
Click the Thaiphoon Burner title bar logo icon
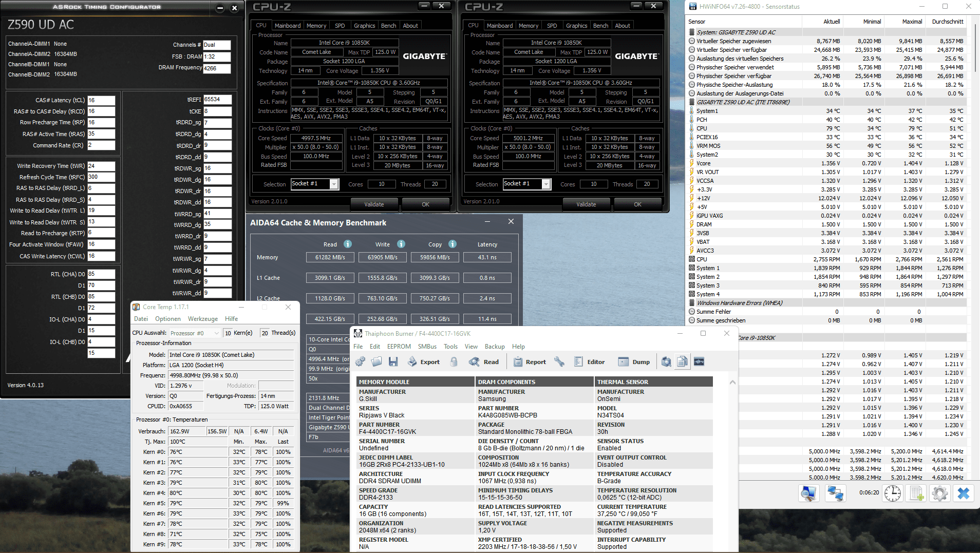pyautogui.click(x=358, y=333)
